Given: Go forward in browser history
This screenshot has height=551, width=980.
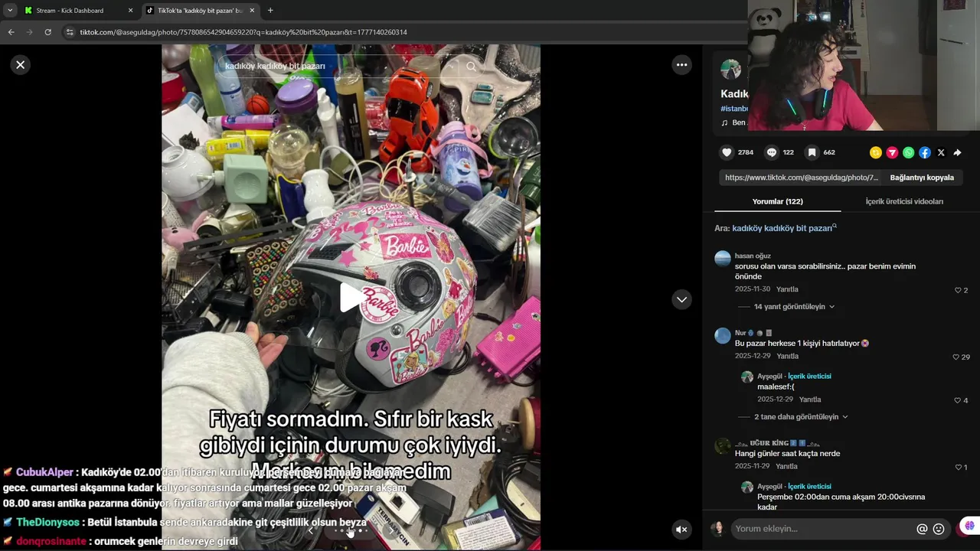Looking at the screenshot, I should click(30, 32).
